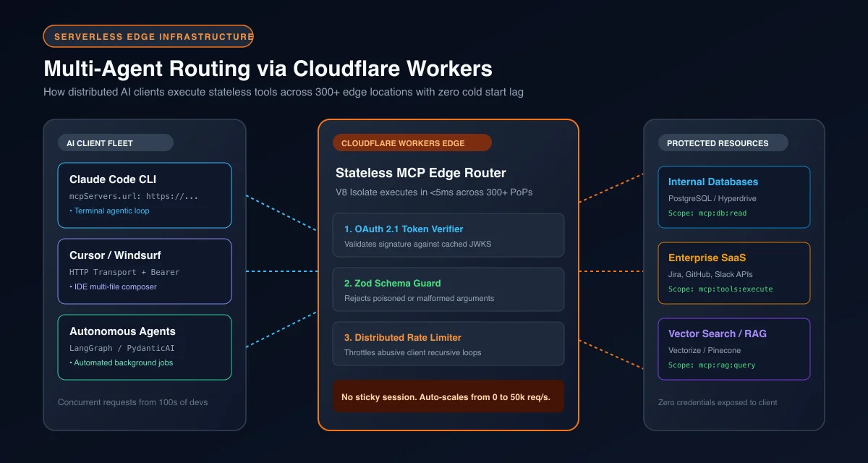Click the 'Automated background jobs' bullet
This screenshot has height=463, width=868.
pos(122,362)
